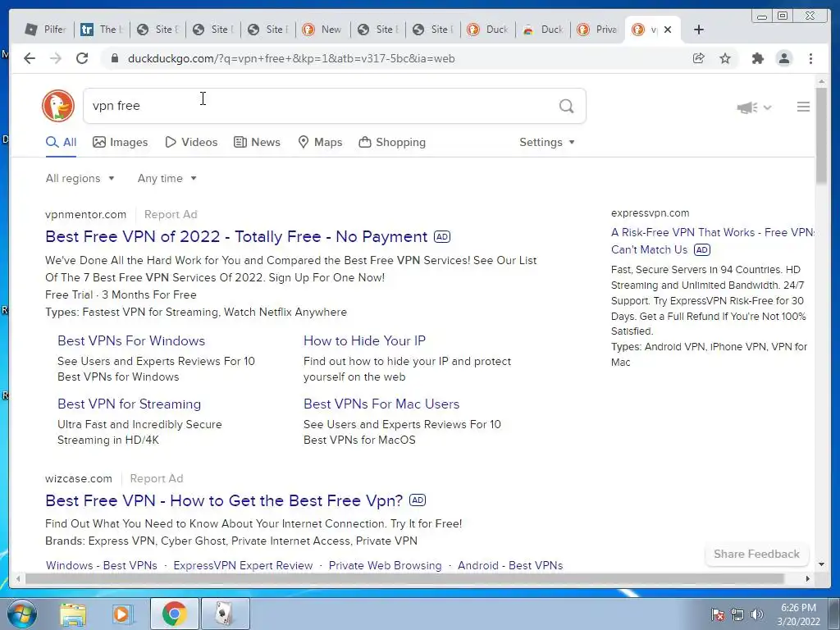Switch to News results
Screen dimensions: 840x630
[x=257, y=142]
